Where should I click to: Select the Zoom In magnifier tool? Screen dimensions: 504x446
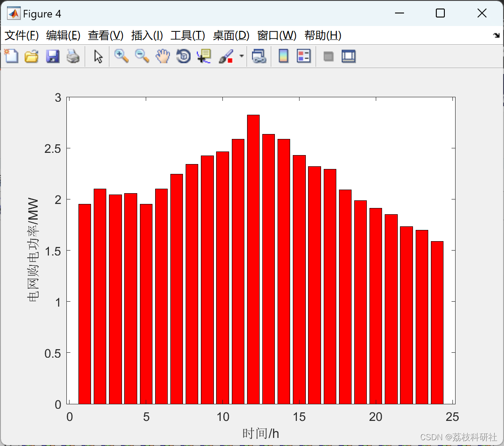(122, 56)
